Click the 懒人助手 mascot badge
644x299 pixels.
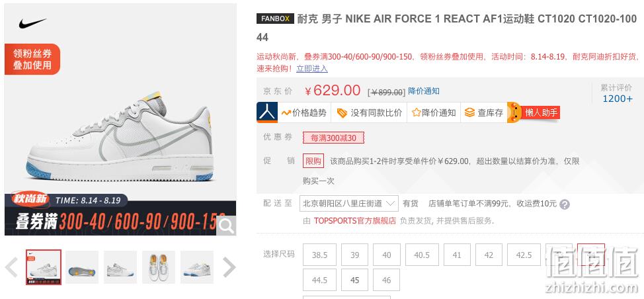click(x=534, y=112)
